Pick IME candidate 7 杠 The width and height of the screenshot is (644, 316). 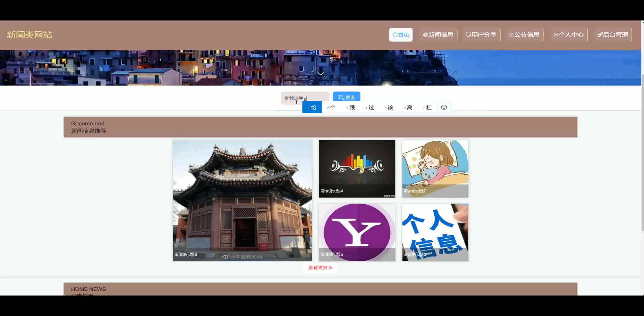427,107
